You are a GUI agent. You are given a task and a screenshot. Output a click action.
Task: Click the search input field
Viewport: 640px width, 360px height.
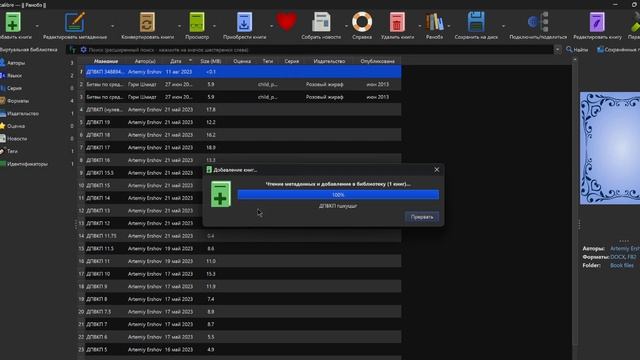pos(320,50)
